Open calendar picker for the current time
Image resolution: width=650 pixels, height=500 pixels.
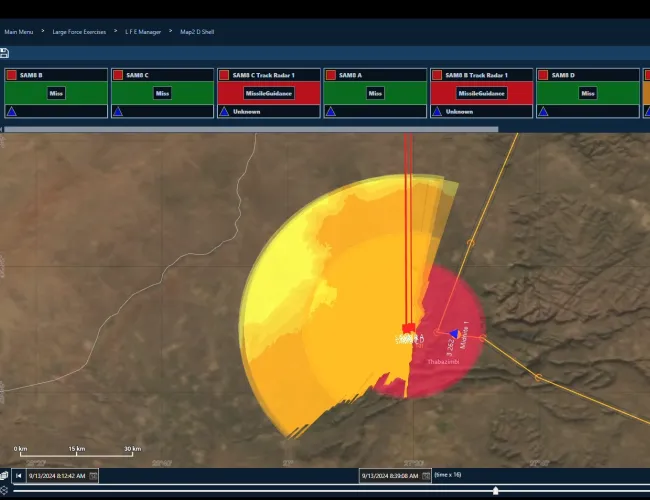pyautogui.click(x=425, y=476)
